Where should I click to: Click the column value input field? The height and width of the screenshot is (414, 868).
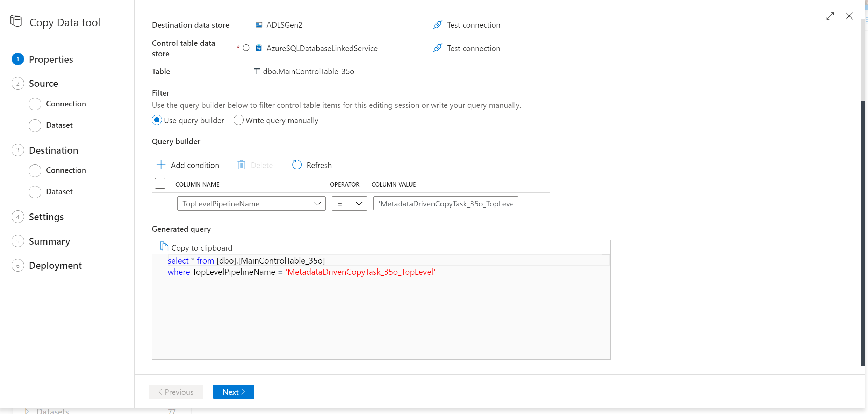445,203
